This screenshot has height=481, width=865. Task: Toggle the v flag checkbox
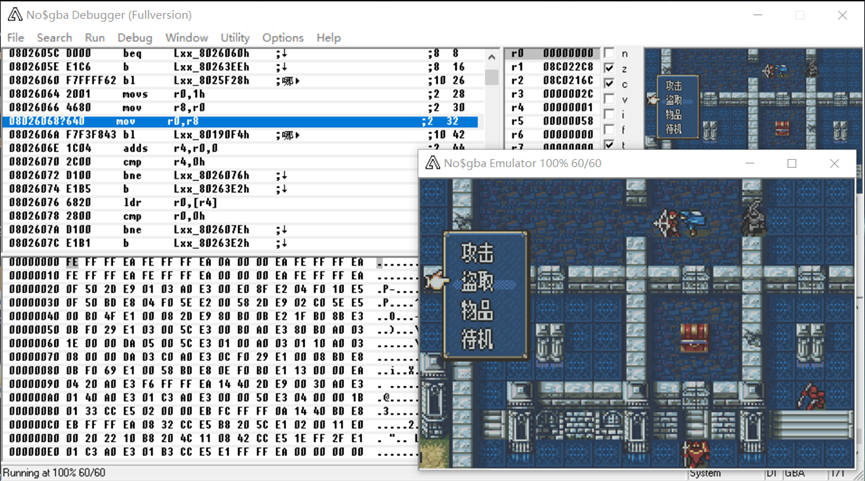coord(609,99)
